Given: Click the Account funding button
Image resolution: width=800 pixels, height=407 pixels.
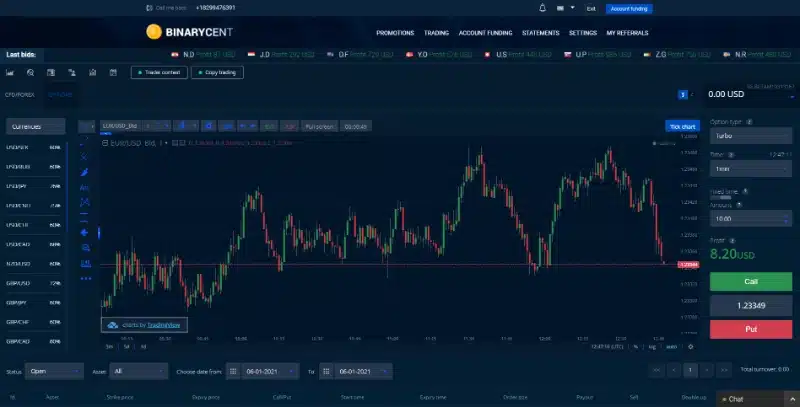Looking at the screenshot, I should tap(629, 9).
